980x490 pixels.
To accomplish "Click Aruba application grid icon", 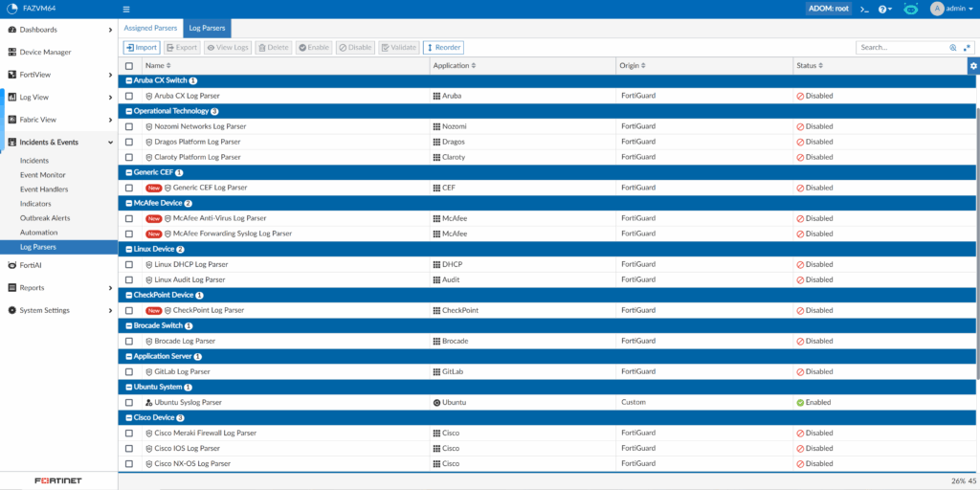I will pyautogui.click(x=436, y=97).
